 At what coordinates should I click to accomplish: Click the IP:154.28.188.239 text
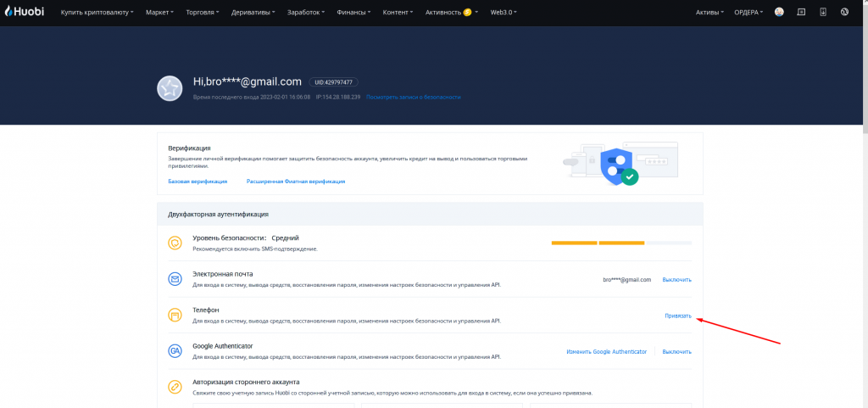click(x=338, y=97)
